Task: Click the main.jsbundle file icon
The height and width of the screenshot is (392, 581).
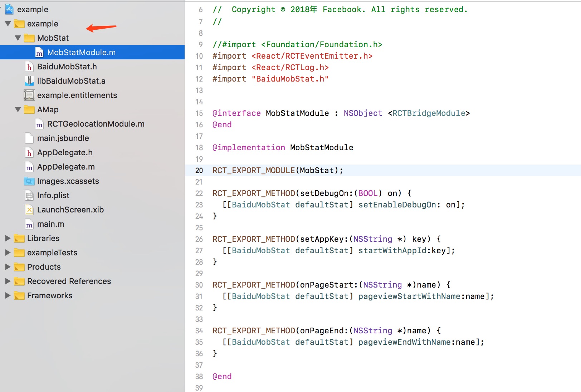Action: pos(29,138)
